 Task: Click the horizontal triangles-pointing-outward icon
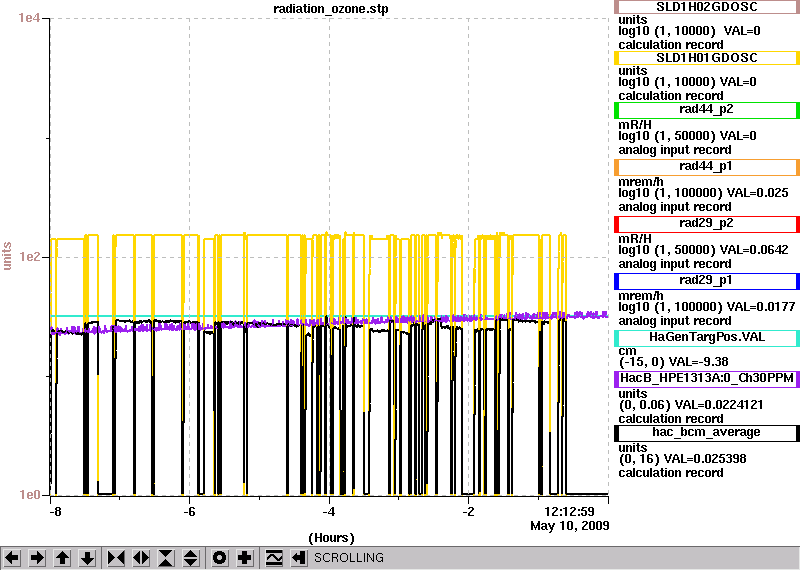pos(141,558)
